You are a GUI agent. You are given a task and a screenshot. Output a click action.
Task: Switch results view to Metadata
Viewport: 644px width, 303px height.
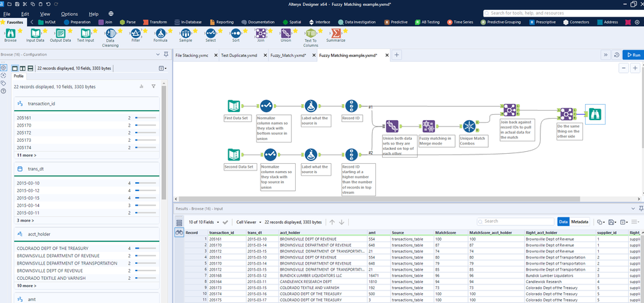tap(580, 221)
